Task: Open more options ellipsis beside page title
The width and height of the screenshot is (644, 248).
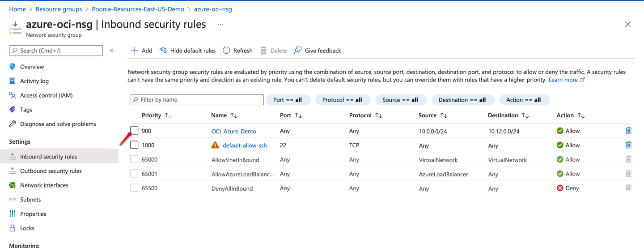Action: coord(220,25)
